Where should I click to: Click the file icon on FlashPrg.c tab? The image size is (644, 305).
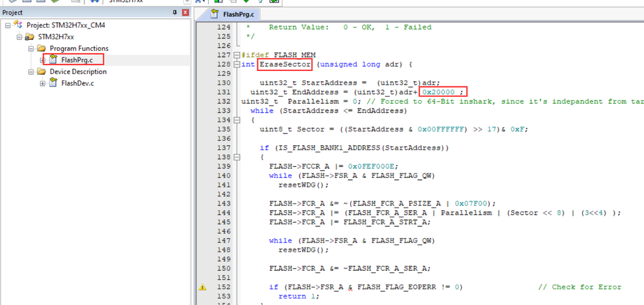214,14
